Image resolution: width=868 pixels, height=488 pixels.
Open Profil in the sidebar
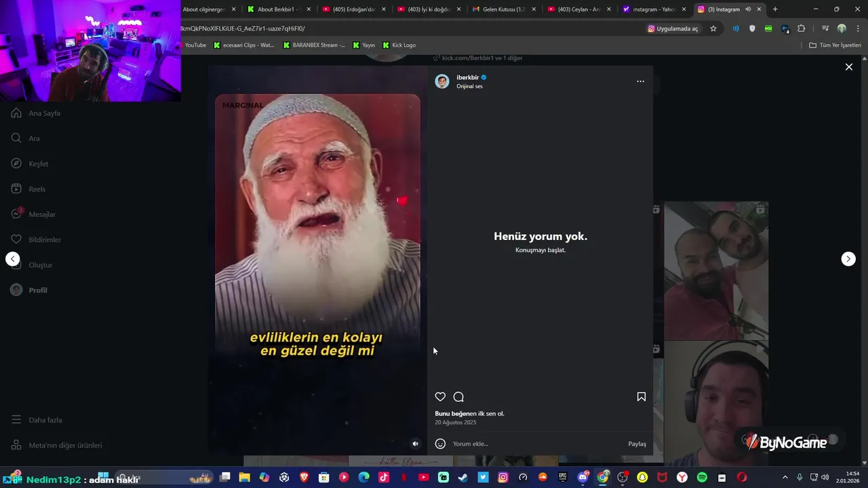[28, 290]
